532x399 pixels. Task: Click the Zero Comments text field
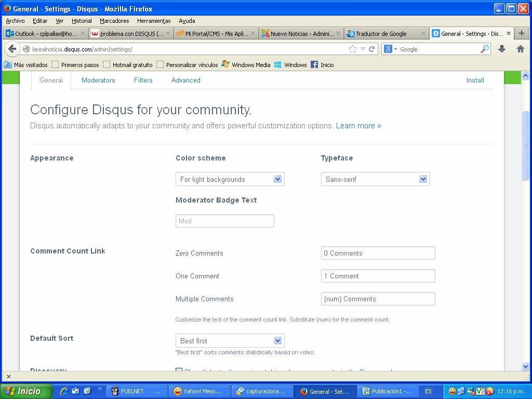378,253
